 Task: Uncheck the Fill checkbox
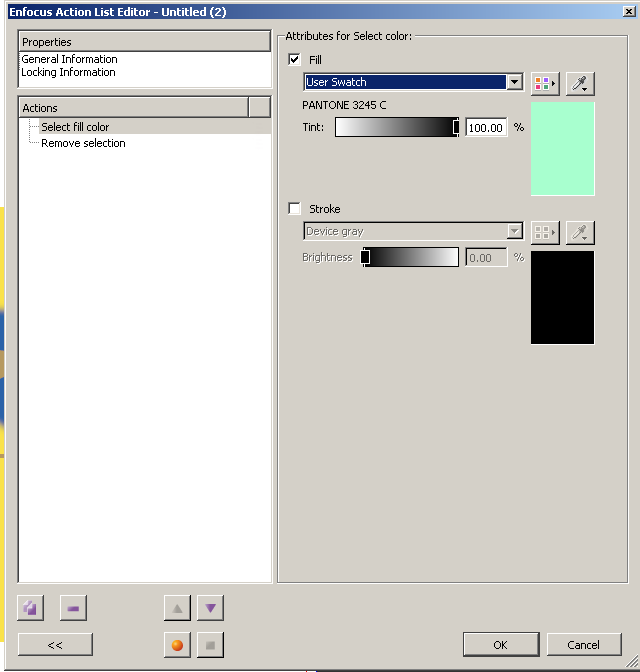coord(294,59)
